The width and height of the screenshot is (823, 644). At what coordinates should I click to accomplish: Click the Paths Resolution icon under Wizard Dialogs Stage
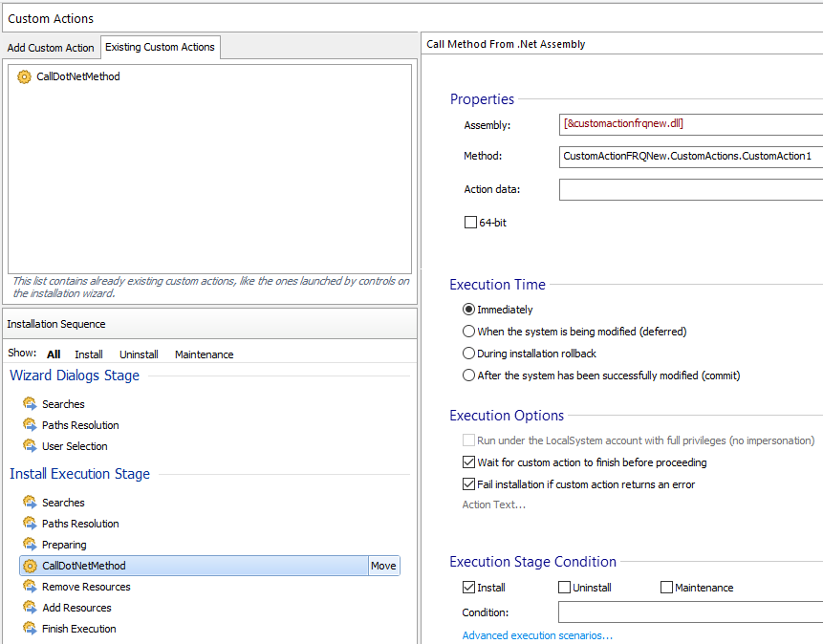coord(30,425)
